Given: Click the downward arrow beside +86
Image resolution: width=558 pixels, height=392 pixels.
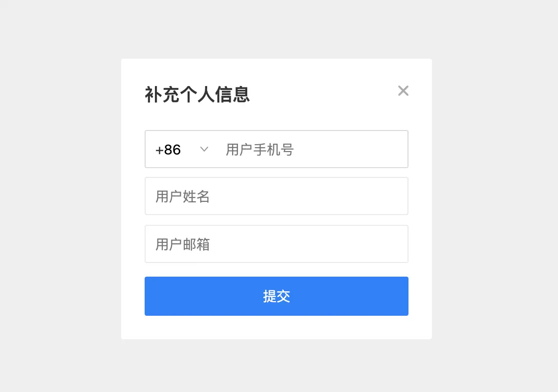Looking at the screenshot, I should pos(204,149).
